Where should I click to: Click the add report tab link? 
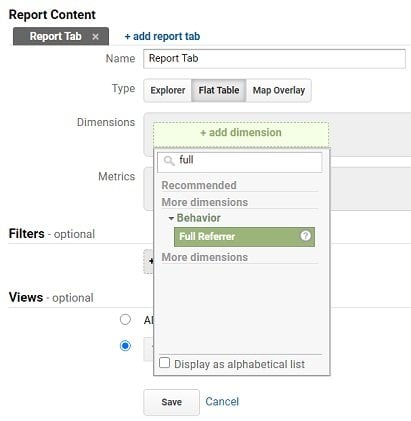162,36
